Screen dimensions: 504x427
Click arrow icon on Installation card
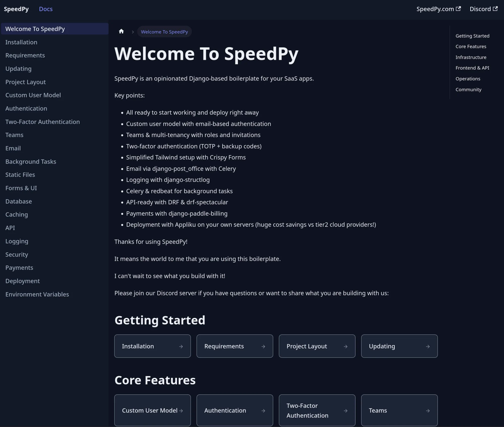pos(181,347)
